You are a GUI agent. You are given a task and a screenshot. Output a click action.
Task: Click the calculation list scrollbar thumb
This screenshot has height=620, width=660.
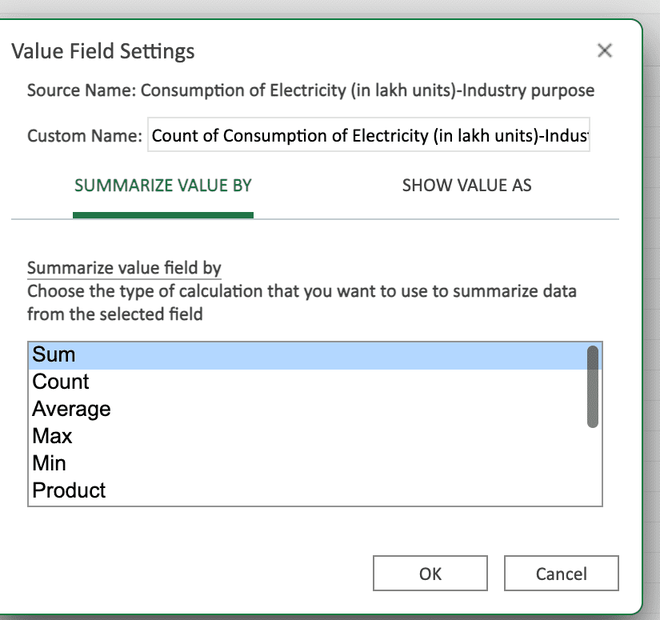[x=593, y=386]
